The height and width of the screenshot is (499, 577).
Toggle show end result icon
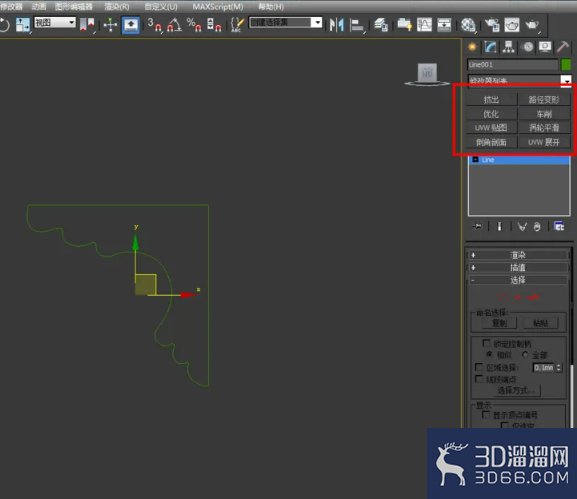tap(500, 226)
